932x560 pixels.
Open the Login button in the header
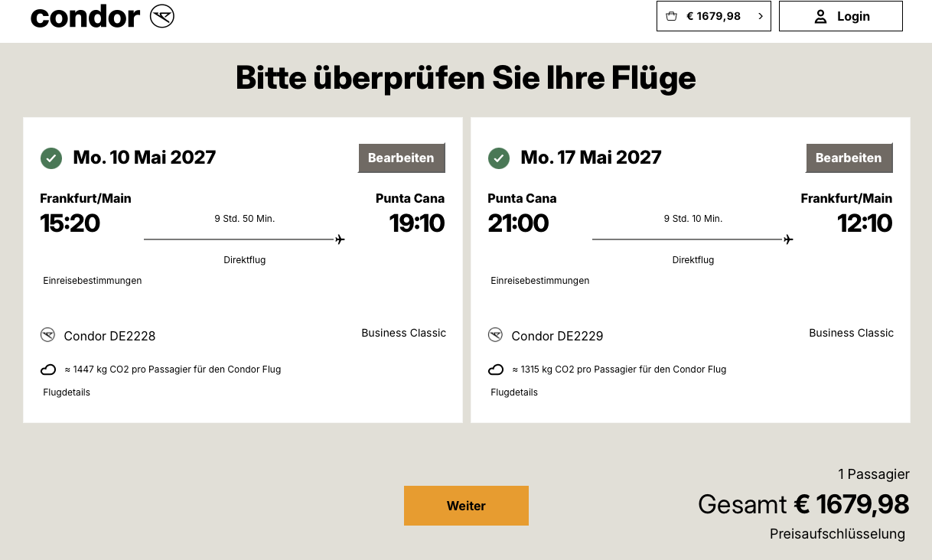841,16
